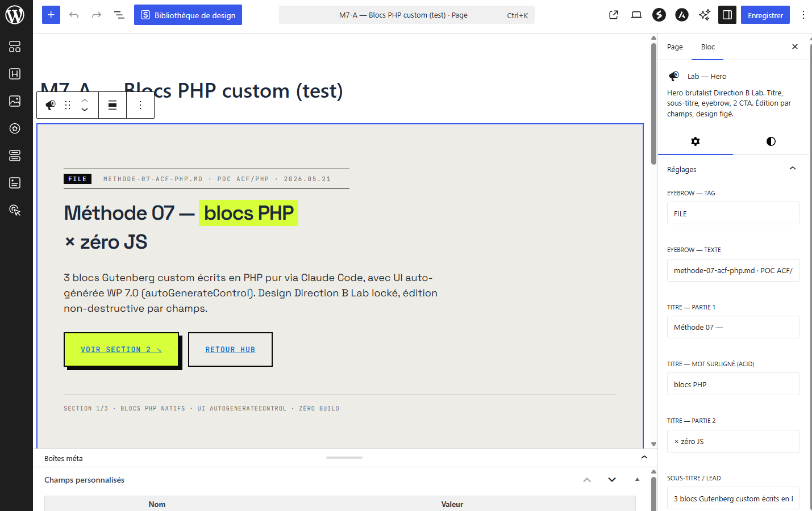Click the VOIR SECTION 2 button
Viewport: 812px width, 511px height.
121,349
